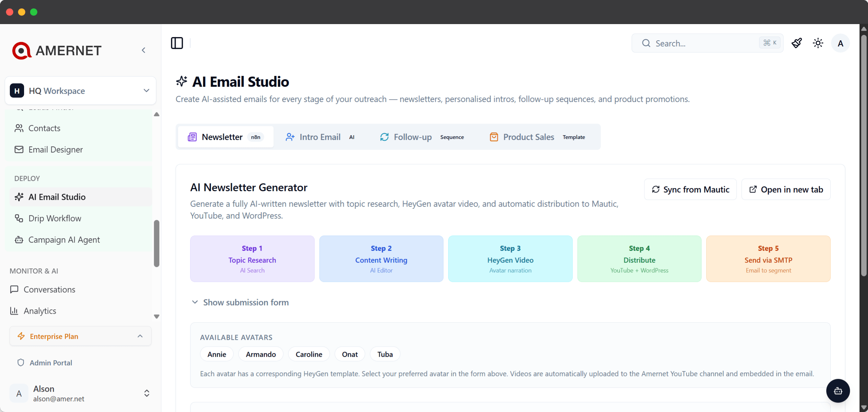The width and height of the screenshot is (868, 412).
Task: Click the sidebar scroll down arrow
Action: [x=157, y=316]
